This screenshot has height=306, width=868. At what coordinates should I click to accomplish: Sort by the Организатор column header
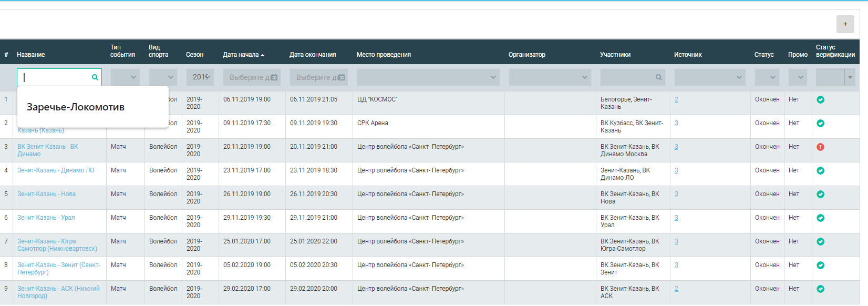pos(527,55)
